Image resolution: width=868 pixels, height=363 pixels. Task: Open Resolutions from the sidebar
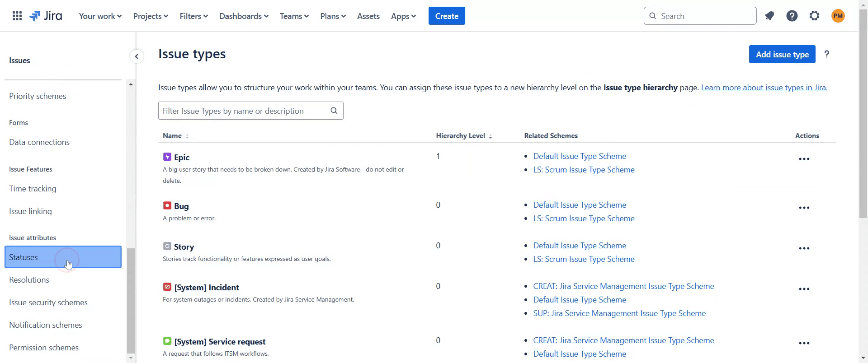(29, 280)
